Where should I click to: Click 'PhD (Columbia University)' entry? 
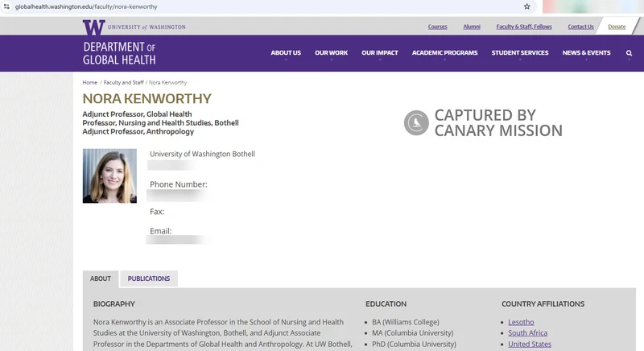(414, 344)
